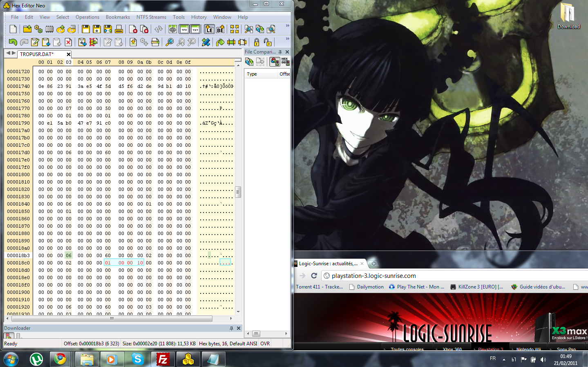Screen dimensions: 588x367
Task: Toggle the HEX/DEC display button in comparison panel
Action: [285, 62]
